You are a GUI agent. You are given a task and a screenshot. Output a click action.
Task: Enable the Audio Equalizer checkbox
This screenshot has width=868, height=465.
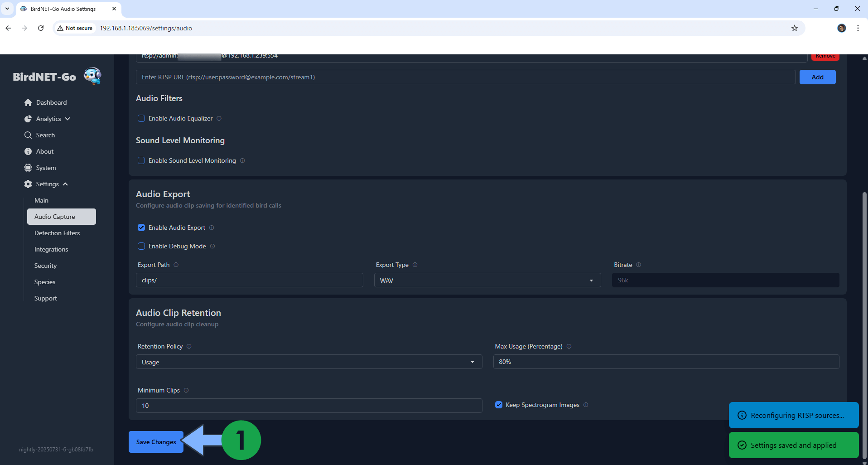coord(141,118)
